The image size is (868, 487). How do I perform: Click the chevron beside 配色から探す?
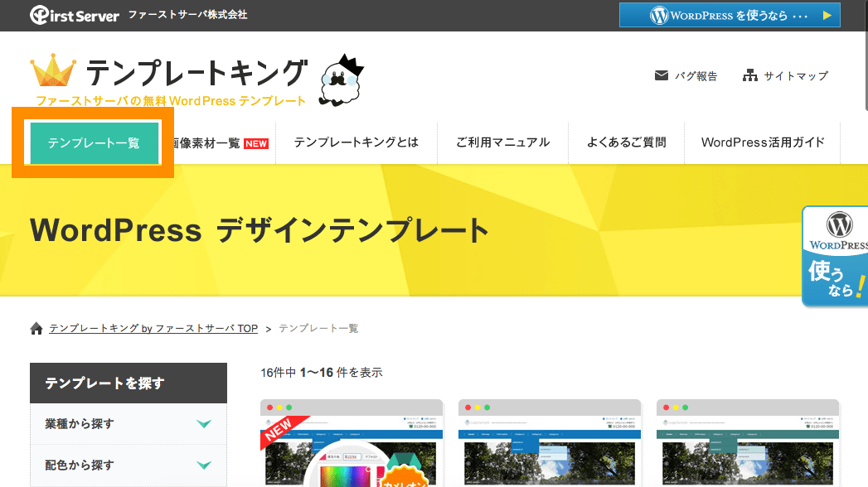pyautogui.click(x=204, y=465)
